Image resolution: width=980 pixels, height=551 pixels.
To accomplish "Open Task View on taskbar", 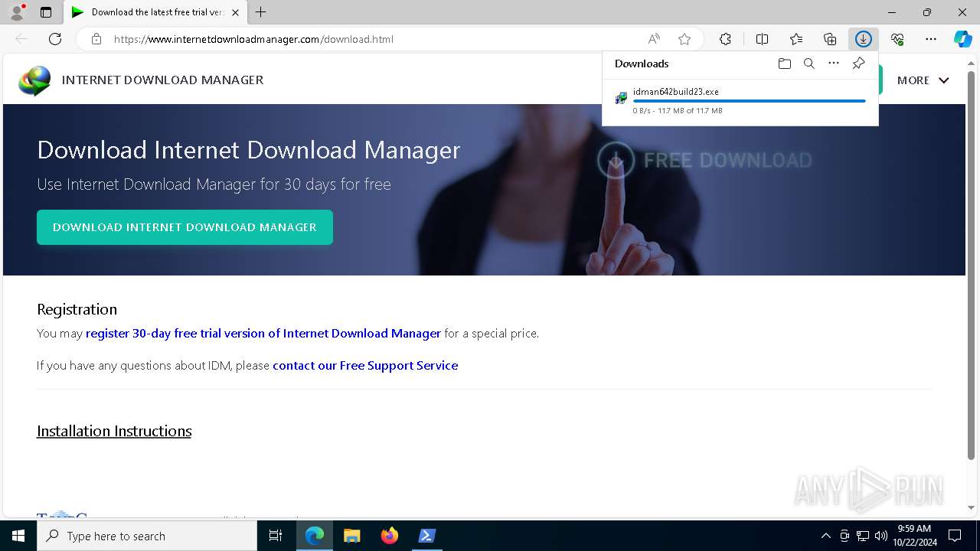I will click(x=276, y=536).
